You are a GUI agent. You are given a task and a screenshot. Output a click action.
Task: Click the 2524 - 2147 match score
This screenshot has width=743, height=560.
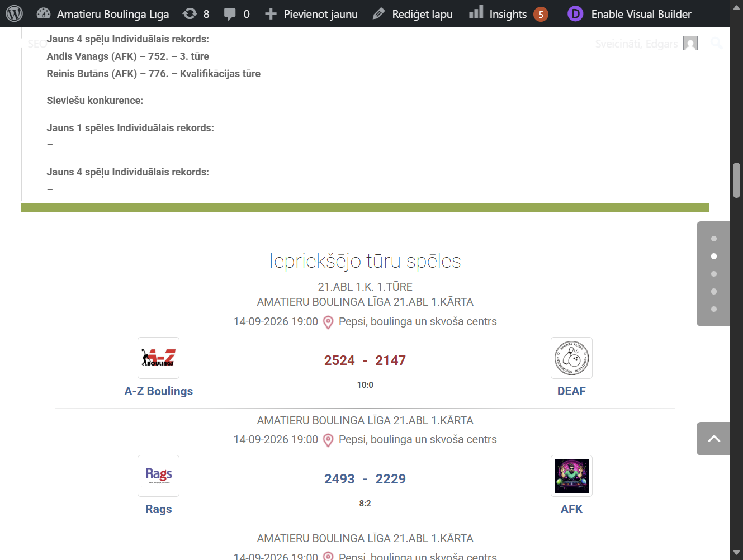[365, 360]
